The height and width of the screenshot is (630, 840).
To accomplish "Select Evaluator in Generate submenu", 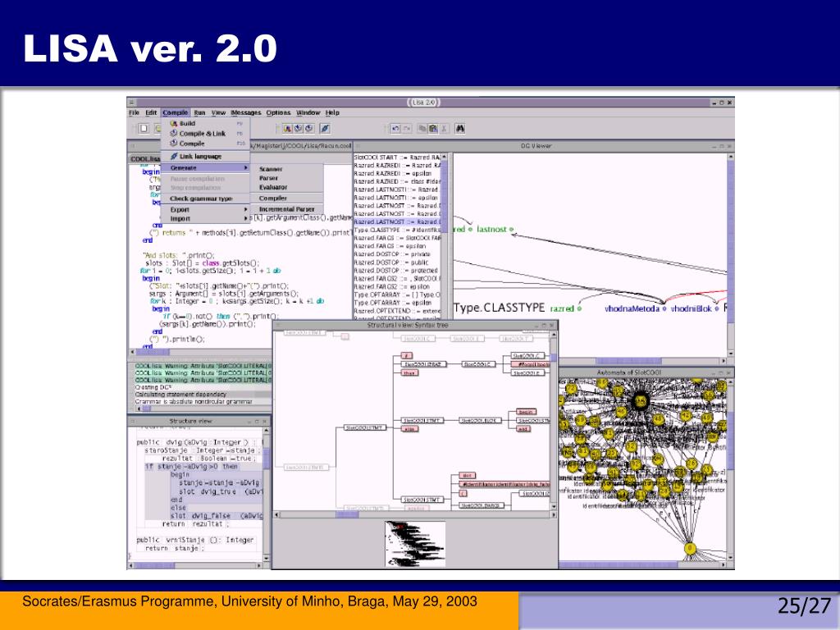I will (287, 188).
